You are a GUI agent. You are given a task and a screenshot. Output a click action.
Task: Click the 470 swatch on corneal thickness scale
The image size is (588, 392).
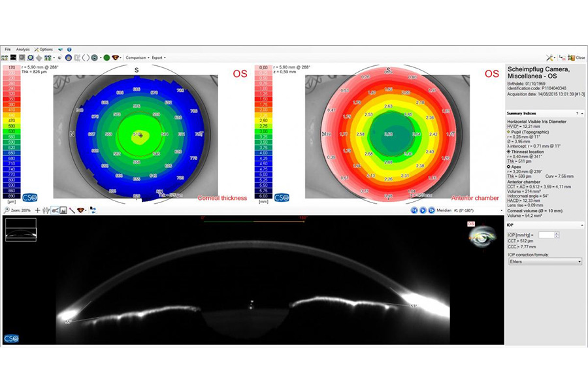pyautogui.click(x=12, y=121)
